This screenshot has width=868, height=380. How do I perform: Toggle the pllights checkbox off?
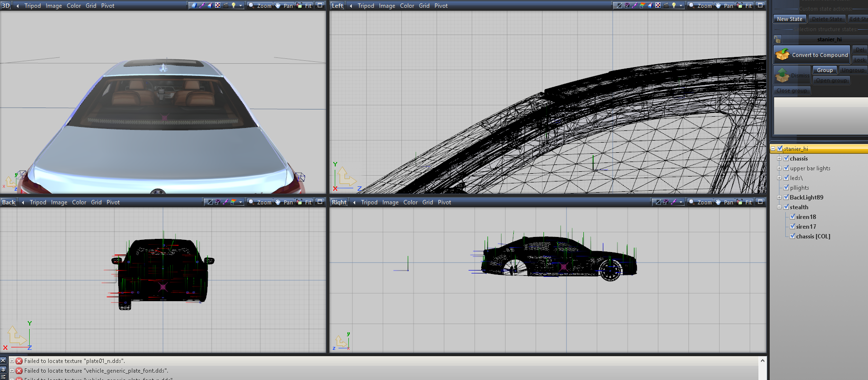click(786, 188)
